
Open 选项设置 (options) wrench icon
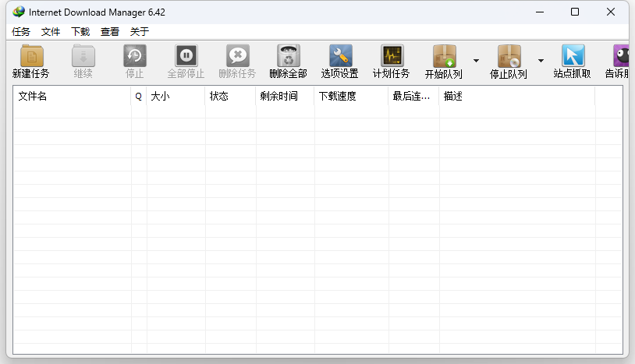click(x=340, y=56)
